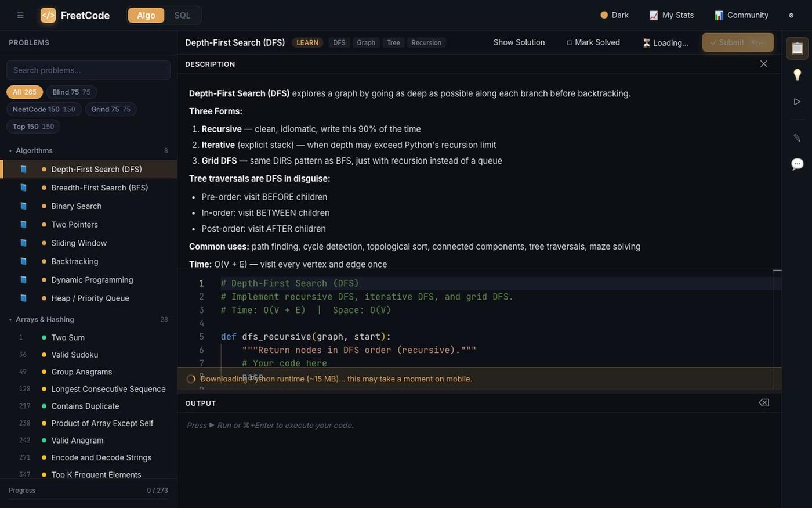Check the Mark Solved box
The image size is (812, 508).
pyautogui.click(x=593, y=42)
